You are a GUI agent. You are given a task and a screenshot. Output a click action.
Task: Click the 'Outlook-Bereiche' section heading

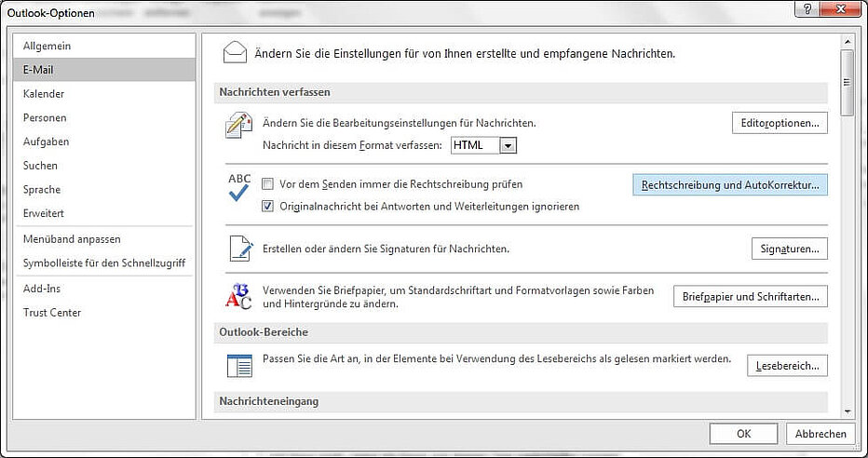point(264,332)
